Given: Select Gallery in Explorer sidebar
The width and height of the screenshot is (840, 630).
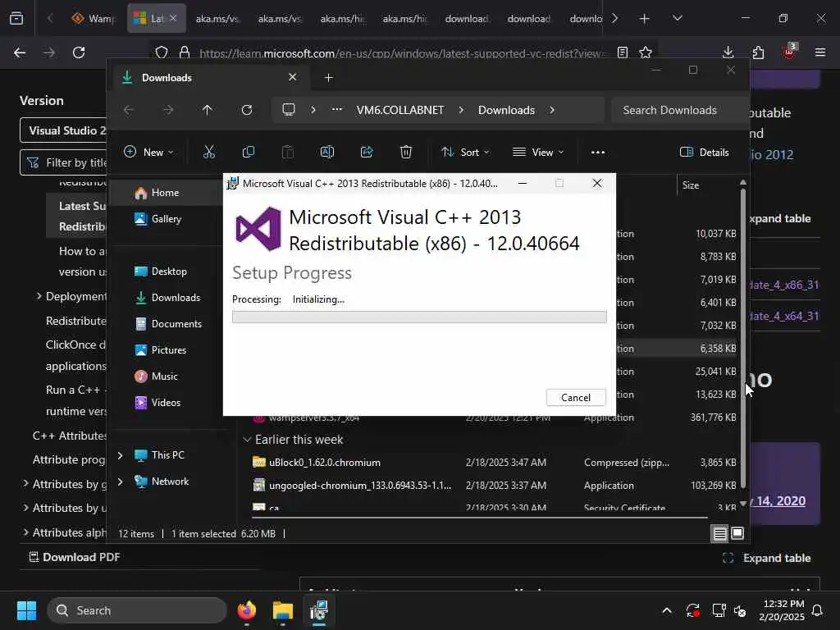Looking at the screenshot, I should pos(166,218).
